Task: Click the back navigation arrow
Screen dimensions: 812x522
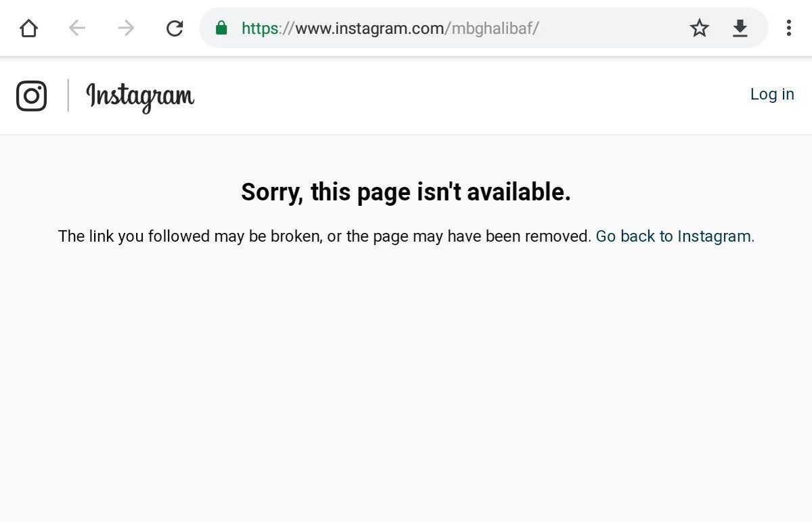Action: tap(77, 28)
